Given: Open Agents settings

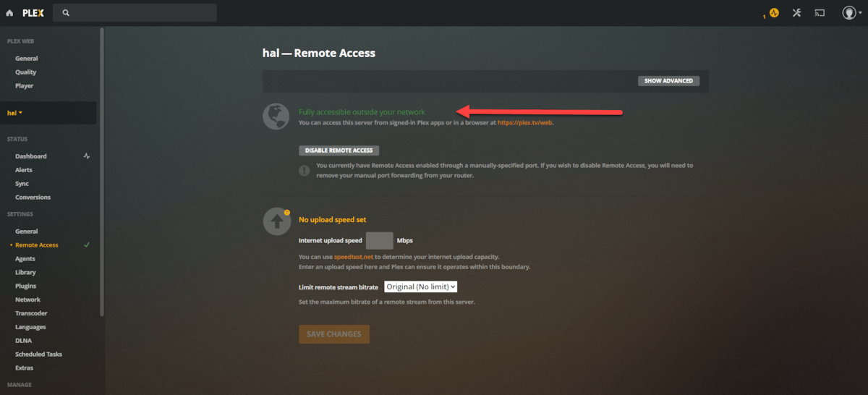Looking at the screenshot, I should pyautogui.click(x=25, y=259).
